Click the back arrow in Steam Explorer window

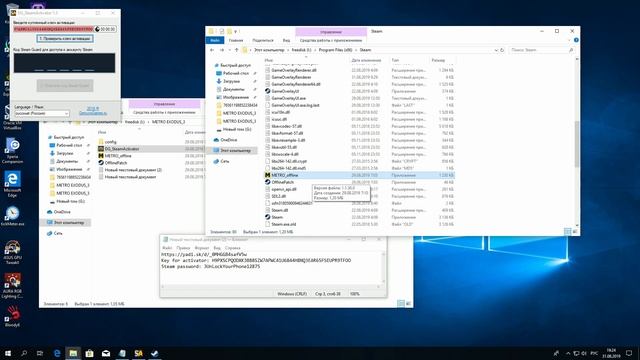coord(212,50)
